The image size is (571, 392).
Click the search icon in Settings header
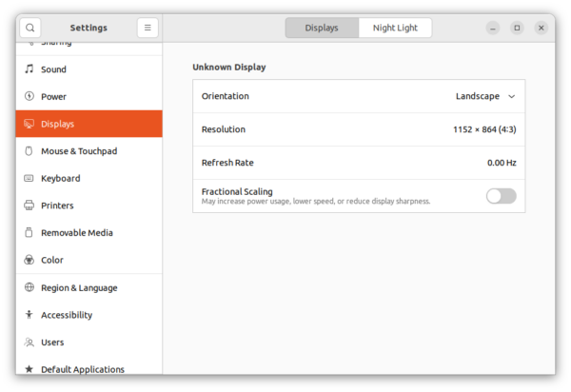(30, 28)
